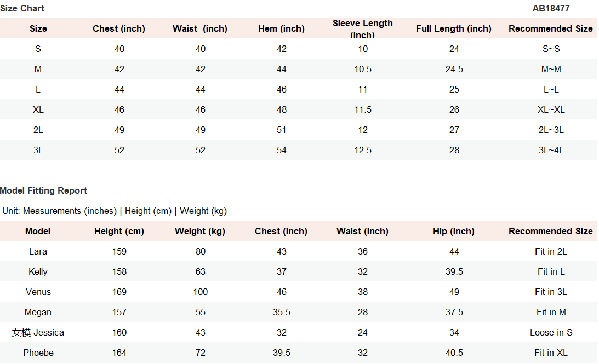
Task: Click the Height (cm) column header
Action: click(119, 231)
